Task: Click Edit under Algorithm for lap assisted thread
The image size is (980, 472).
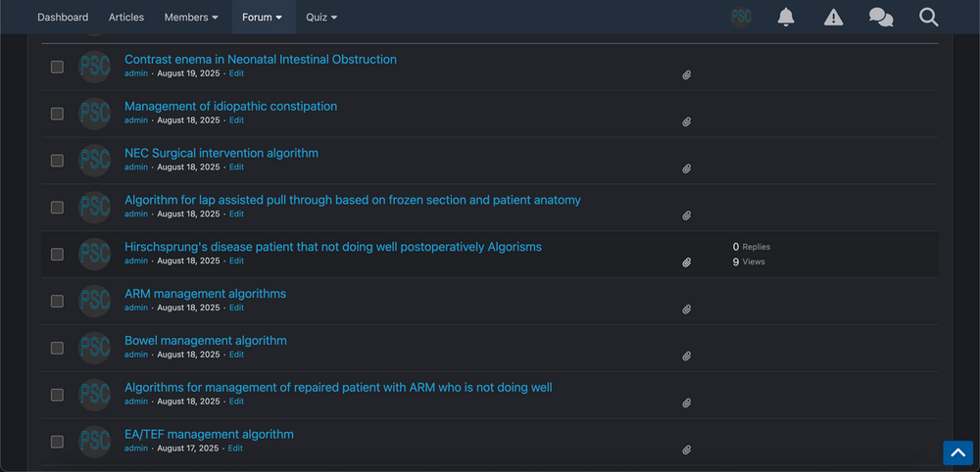Action: coord(236,214)
